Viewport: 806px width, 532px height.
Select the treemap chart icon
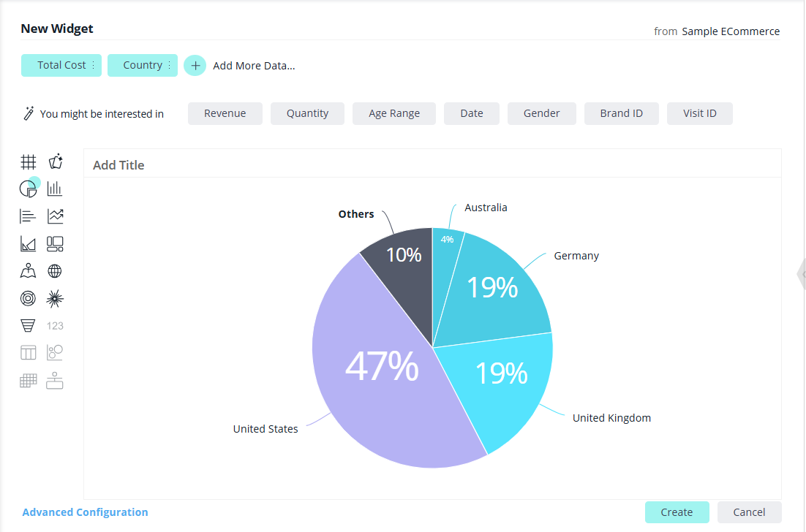pyautogui.click(x=55, y=243)
